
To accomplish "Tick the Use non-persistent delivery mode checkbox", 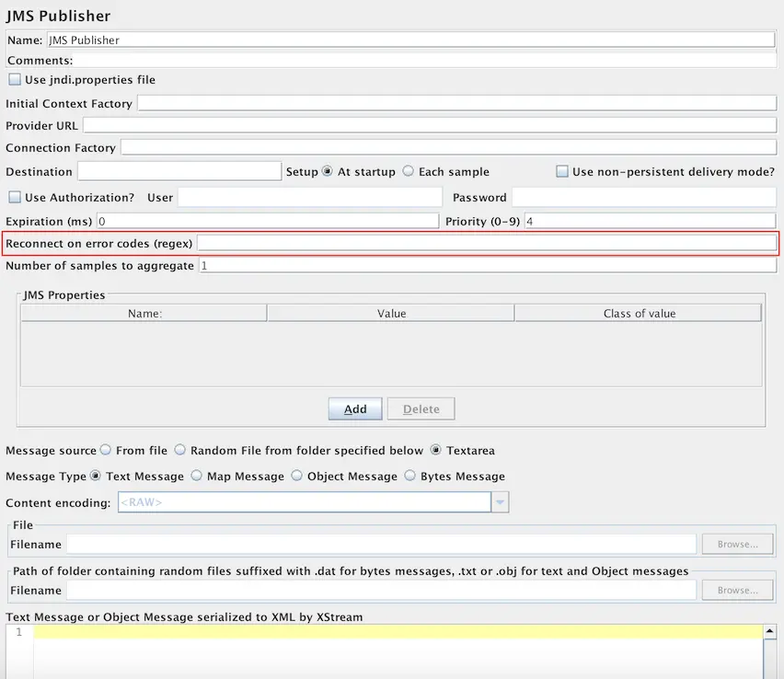I will pyautogui.click(x=562, y=171).
